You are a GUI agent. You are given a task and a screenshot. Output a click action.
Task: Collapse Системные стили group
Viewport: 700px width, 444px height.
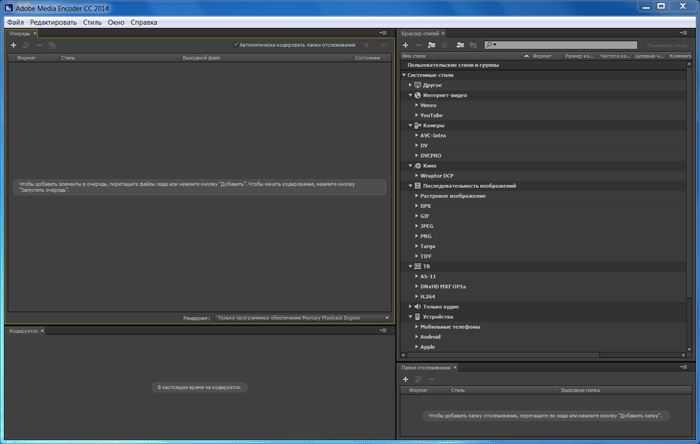click(404, 75)
